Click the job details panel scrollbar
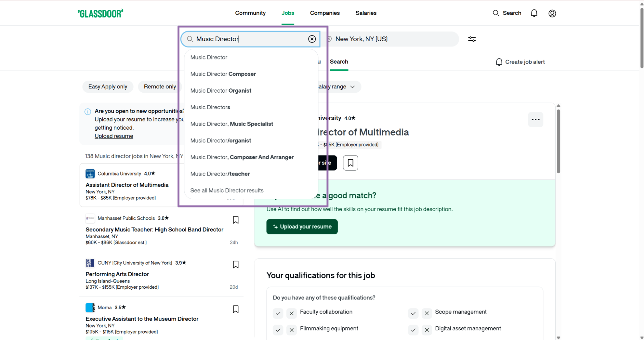 (558, 142)
